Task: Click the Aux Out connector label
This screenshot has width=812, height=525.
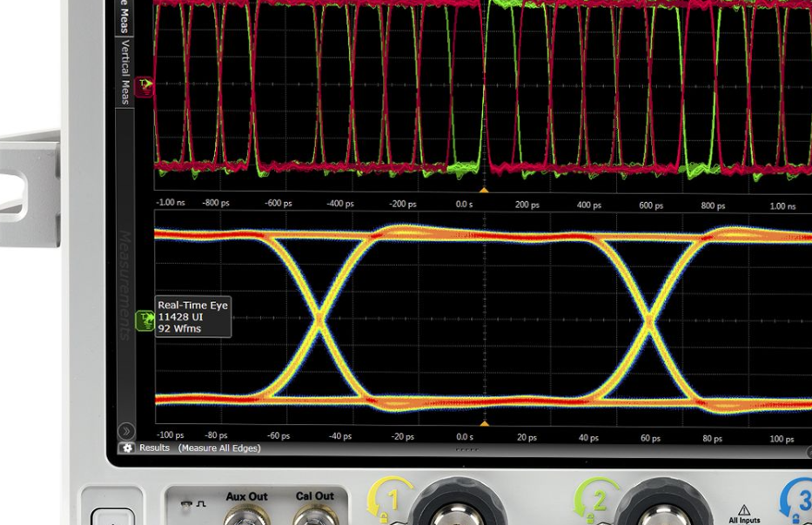Action: (x=246, y=496)
